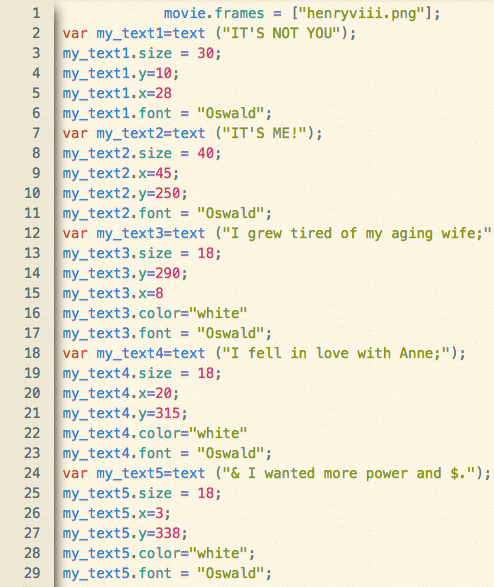This screenshot has height=587, width=494.
Task: Click the value 290 in my_text3.y
Action: point(168,274)
